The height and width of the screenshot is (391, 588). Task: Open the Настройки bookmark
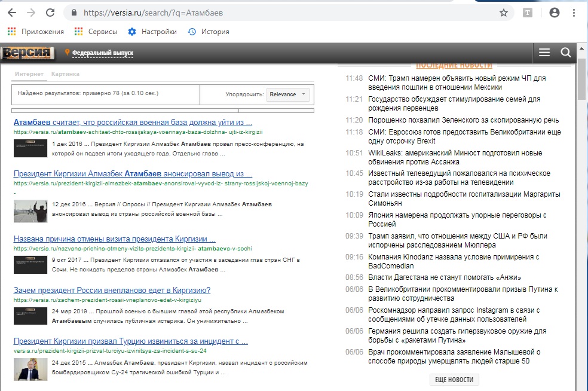(152, 32)
